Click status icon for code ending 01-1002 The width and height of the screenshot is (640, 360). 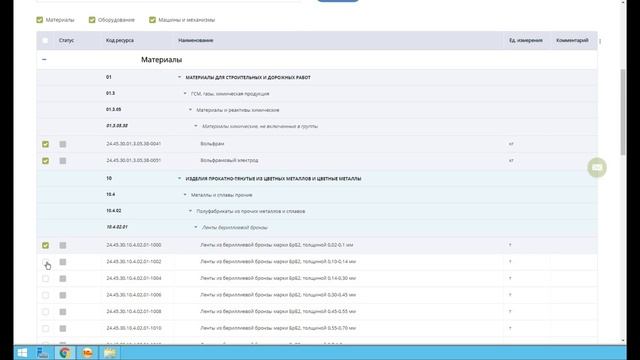[x=62, y=262]
